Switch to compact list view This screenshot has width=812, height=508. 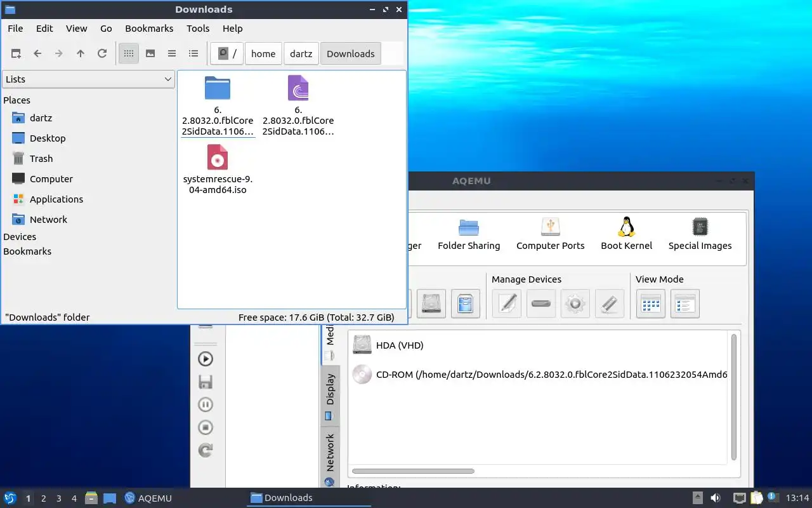click(x=172, y=54)
